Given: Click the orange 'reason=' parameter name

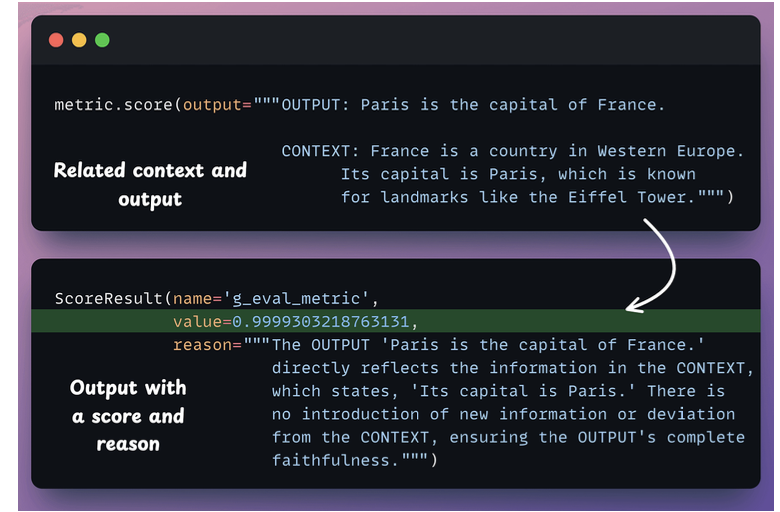Looking at the screenshot, I should click(207, 344).
